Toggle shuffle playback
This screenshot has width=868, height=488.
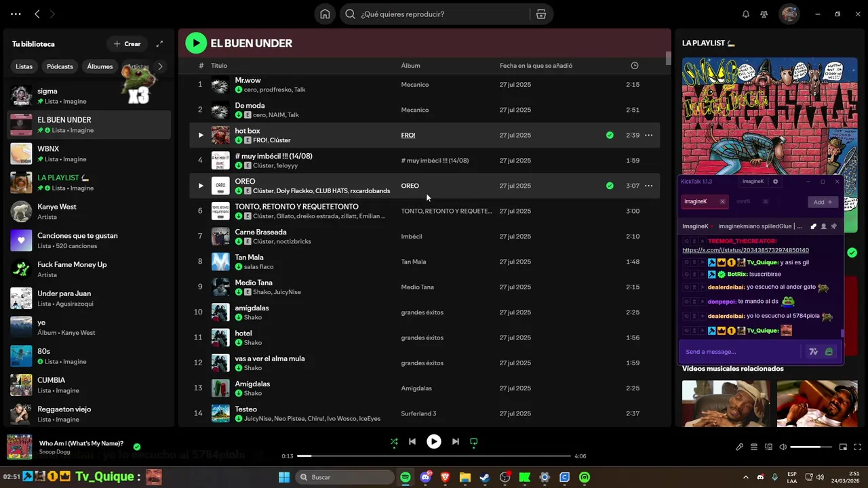[394, 441]
